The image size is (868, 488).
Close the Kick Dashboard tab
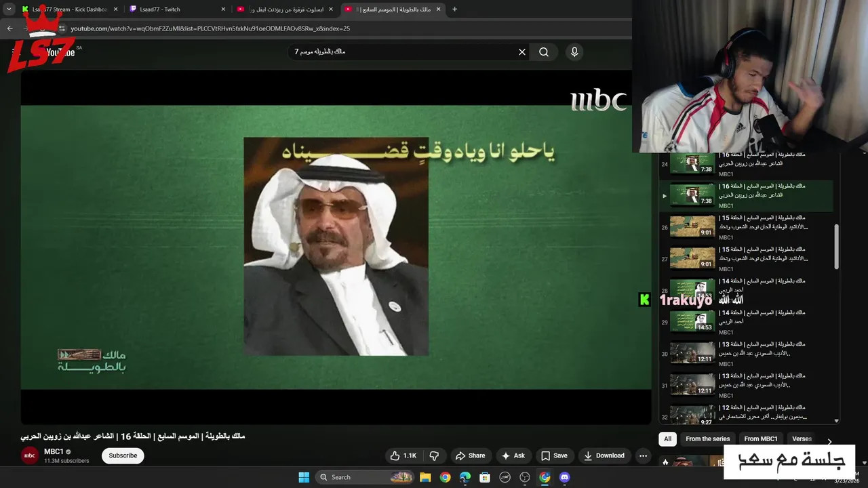click(x=115, y=9)
